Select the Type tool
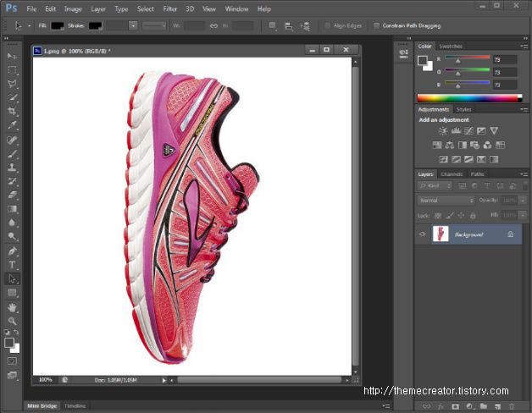 12,265
